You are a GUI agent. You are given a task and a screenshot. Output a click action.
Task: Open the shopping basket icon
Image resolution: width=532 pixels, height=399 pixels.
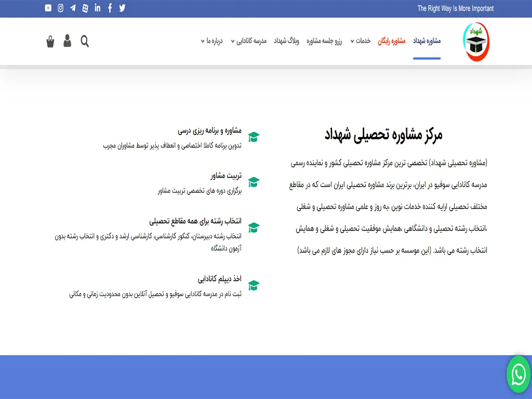point(50,42)
